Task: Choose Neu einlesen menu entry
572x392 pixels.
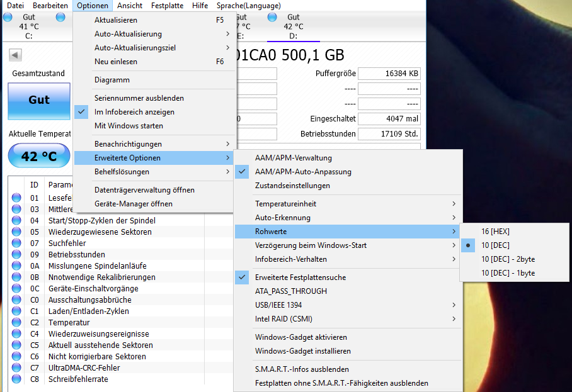Action: coord(154,62)
